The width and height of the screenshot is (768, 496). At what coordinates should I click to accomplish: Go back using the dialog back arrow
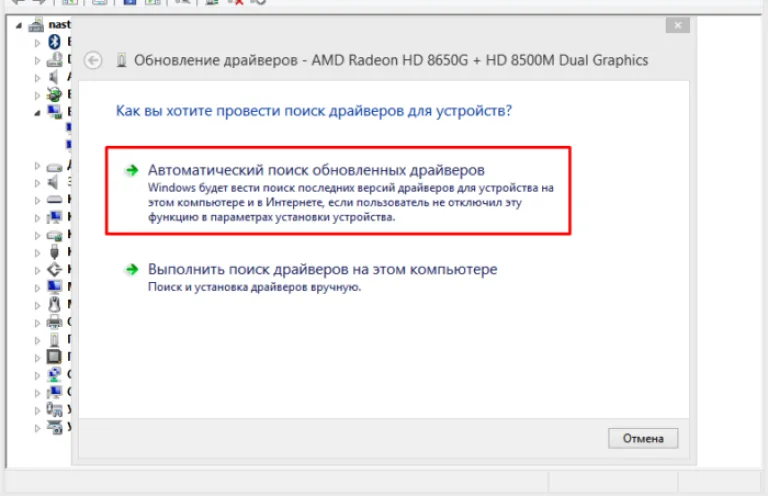click(93, 60)
